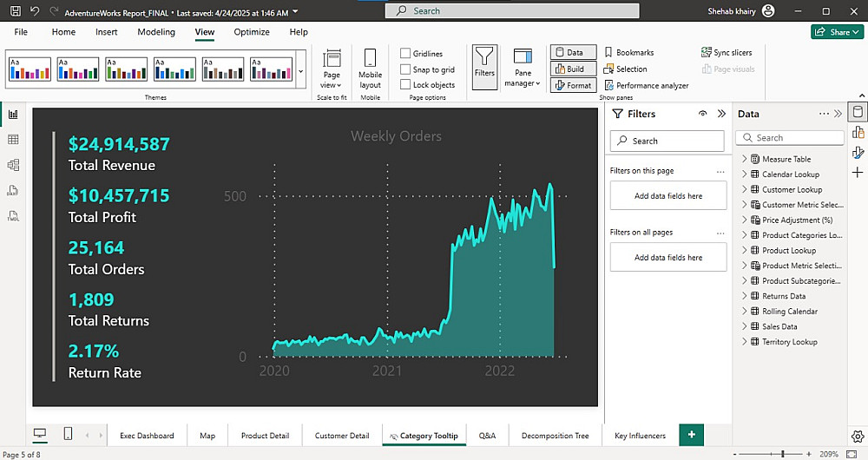Screen dimensions: 868x460
Task: Expand the Territory Lookup table
Action: tap(744, 342)
